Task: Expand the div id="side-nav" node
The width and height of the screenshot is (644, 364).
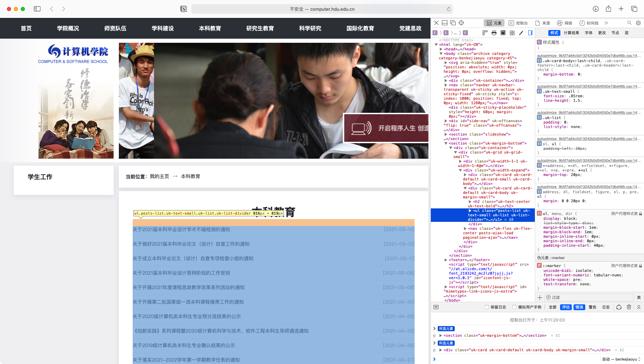Action: (446, 121)
